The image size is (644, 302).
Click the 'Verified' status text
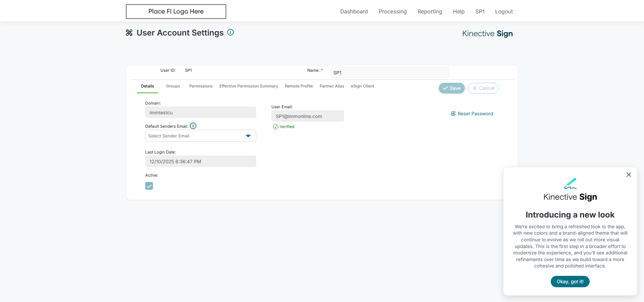287,127
